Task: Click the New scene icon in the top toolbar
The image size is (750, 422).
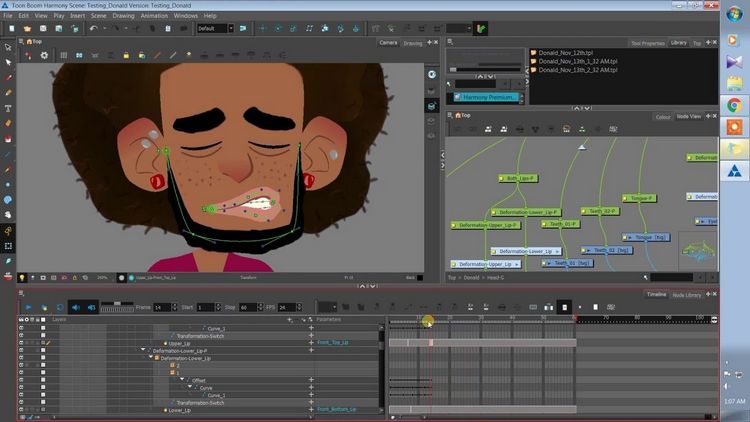Action: tap(11, 29)
